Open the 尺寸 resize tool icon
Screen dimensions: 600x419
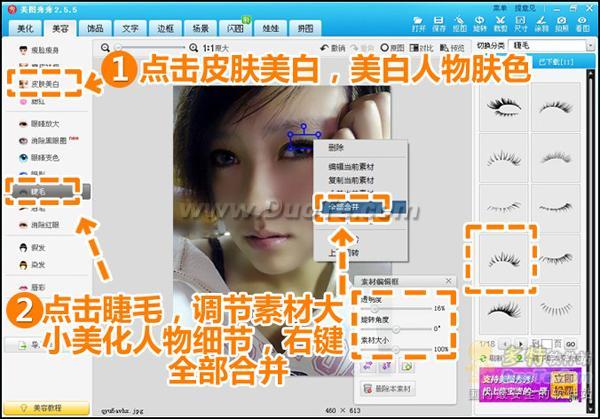[x=520, y=24]
